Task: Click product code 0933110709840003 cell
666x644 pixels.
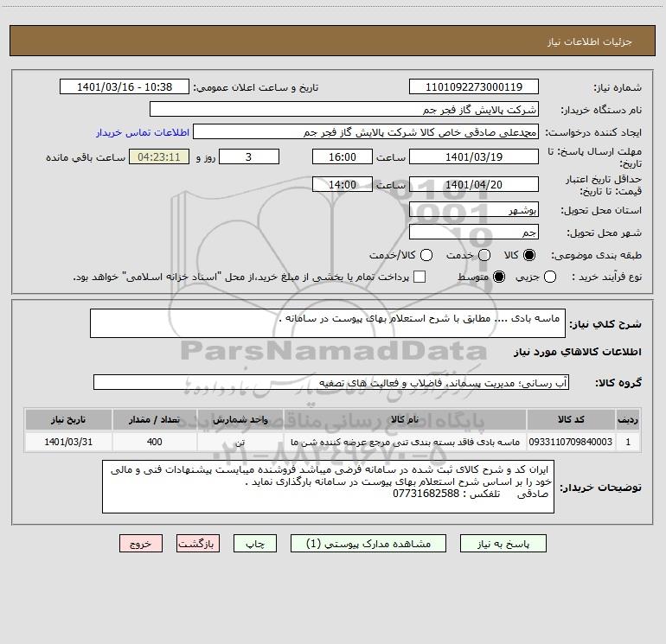Action: tap(571, 442)
